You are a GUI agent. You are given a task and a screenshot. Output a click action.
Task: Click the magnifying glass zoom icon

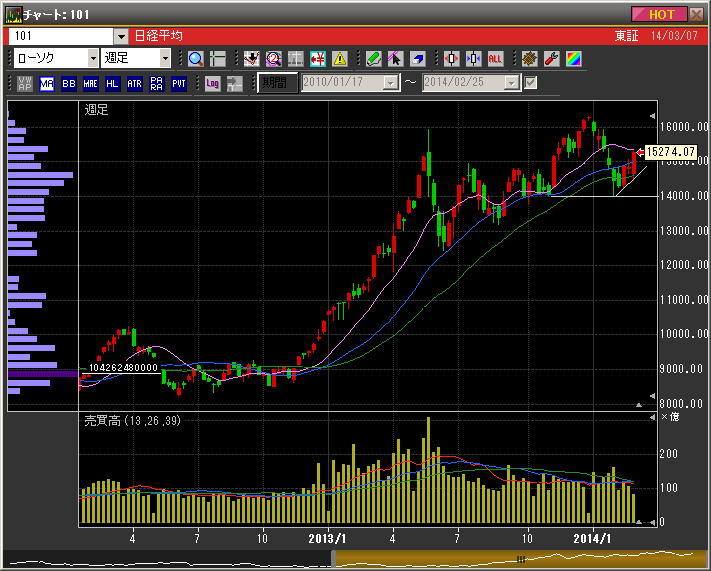coord(195,59)
